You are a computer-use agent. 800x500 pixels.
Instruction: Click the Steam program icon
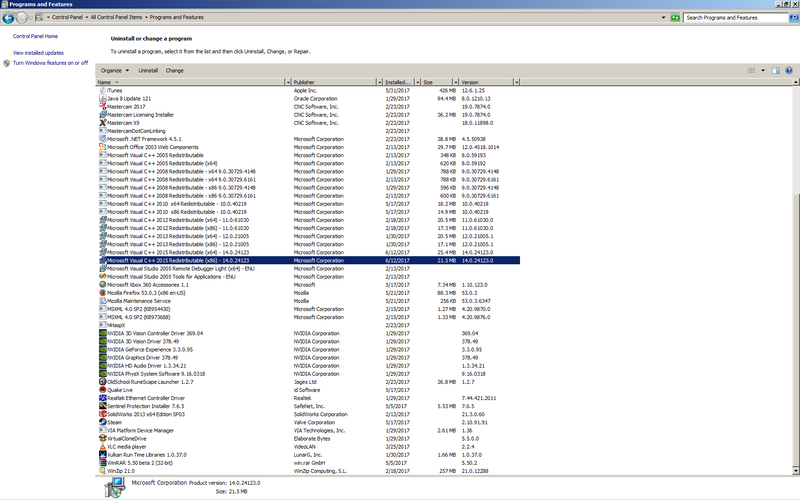103,422
